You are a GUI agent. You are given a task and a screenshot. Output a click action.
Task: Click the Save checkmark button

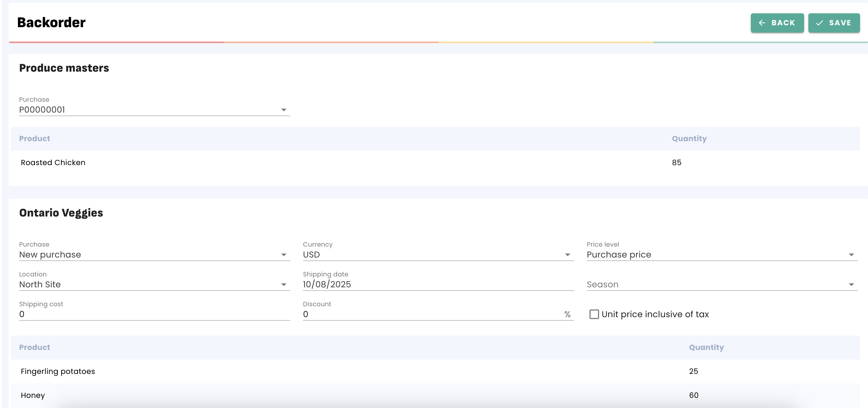(834, 23)
